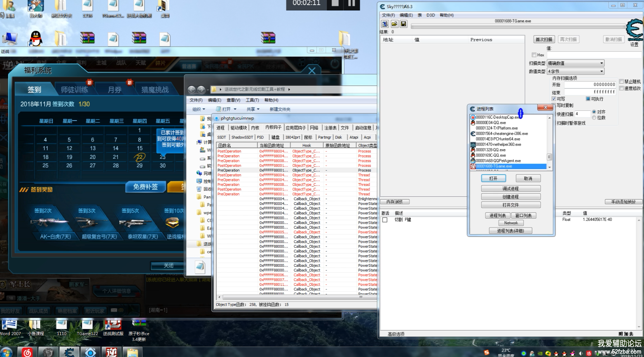Click the Cheat Engine taskbar icon
The image size is (644, 357).
click(x=69, y=352)
